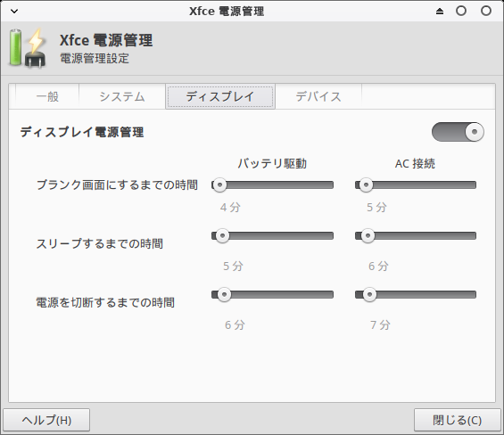Click blank-screen slider under バッテリ駆動
The width and height of the screenshot is (504, 435).
[x=272, y=185]
